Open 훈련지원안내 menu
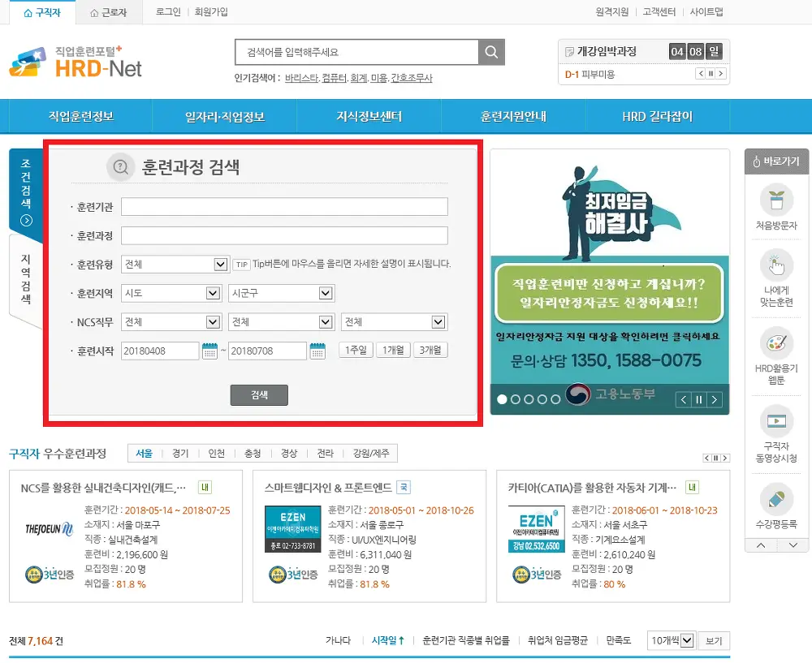This screenshot has width=812, height=663. 513,117
